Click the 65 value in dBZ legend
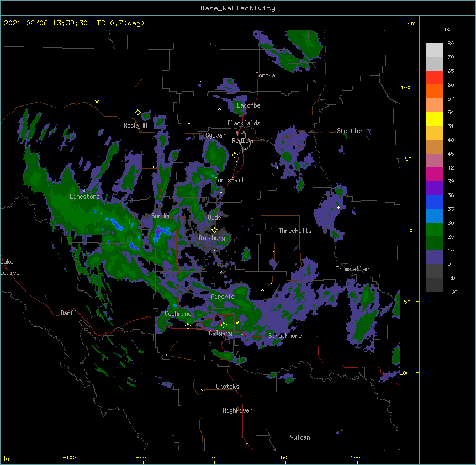Screen dimensions: 476x465 [451, 71]
